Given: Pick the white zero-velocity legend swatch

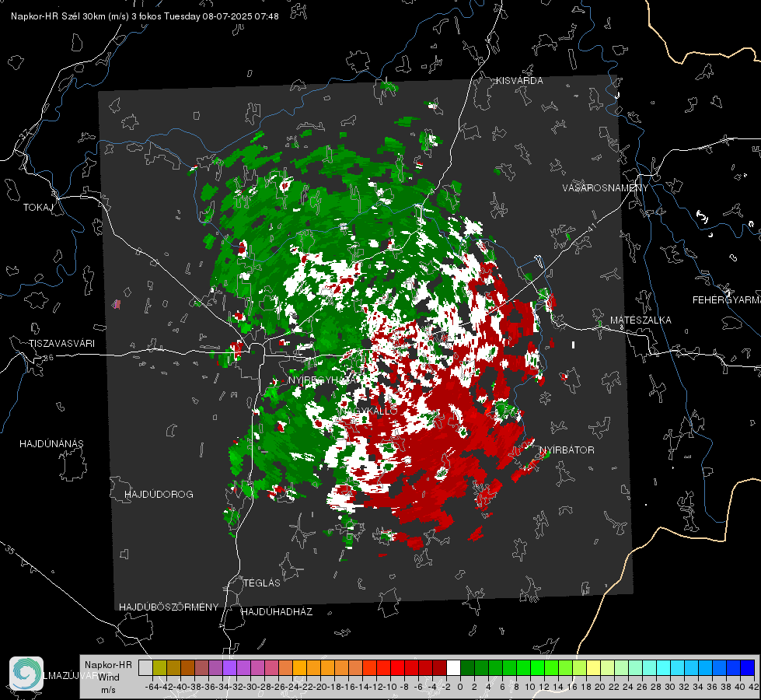Looking at the screenshot, I should point(453,668).
